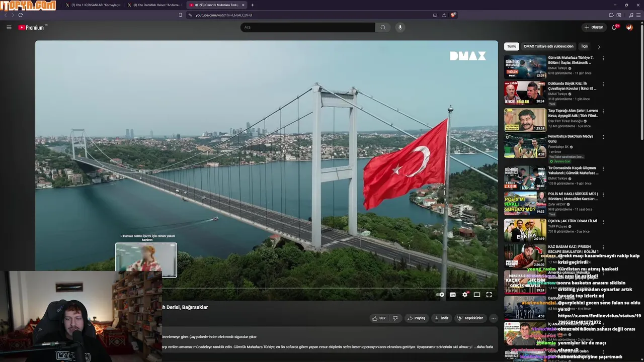Screen dimensions: 644x362
Task: Enter fullscreen in the video player
Action: [489, 295]
